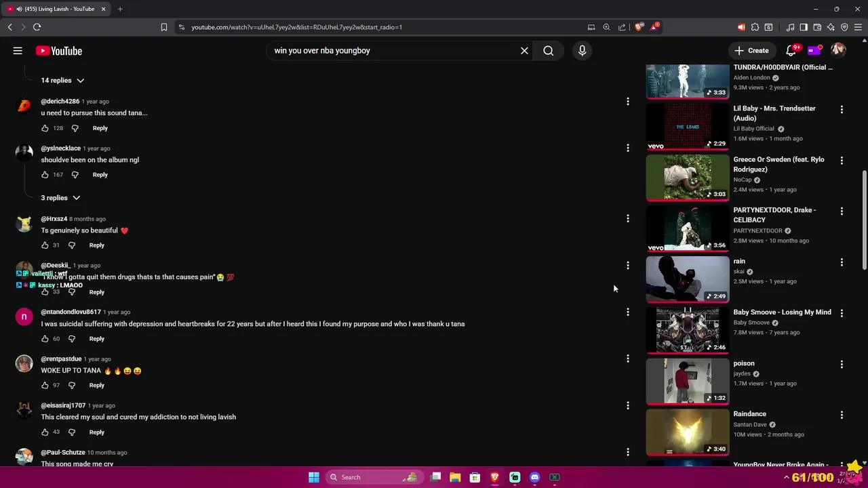Bookmark this page in address bar

164,27
